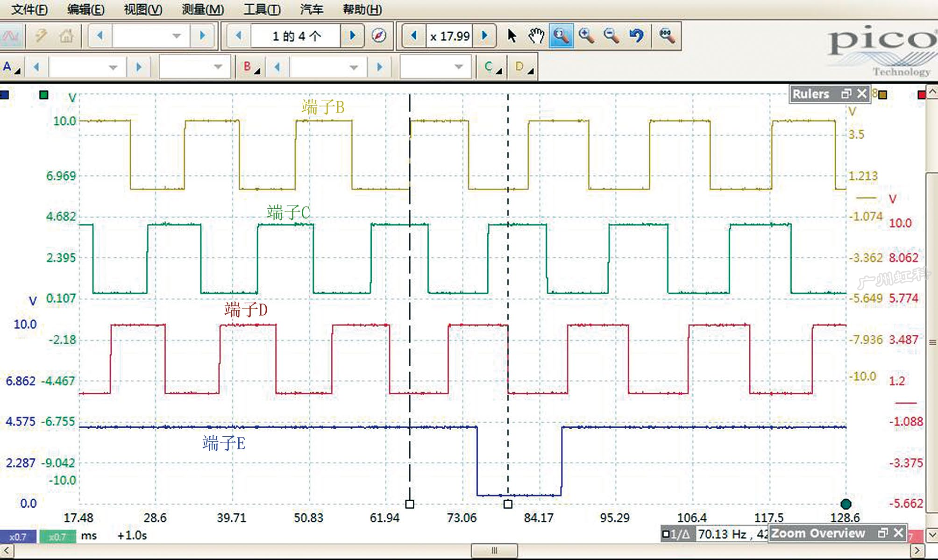Click the undo zoom icon
The height and width of the screenshot is (560, 938).
pos(636,36)
